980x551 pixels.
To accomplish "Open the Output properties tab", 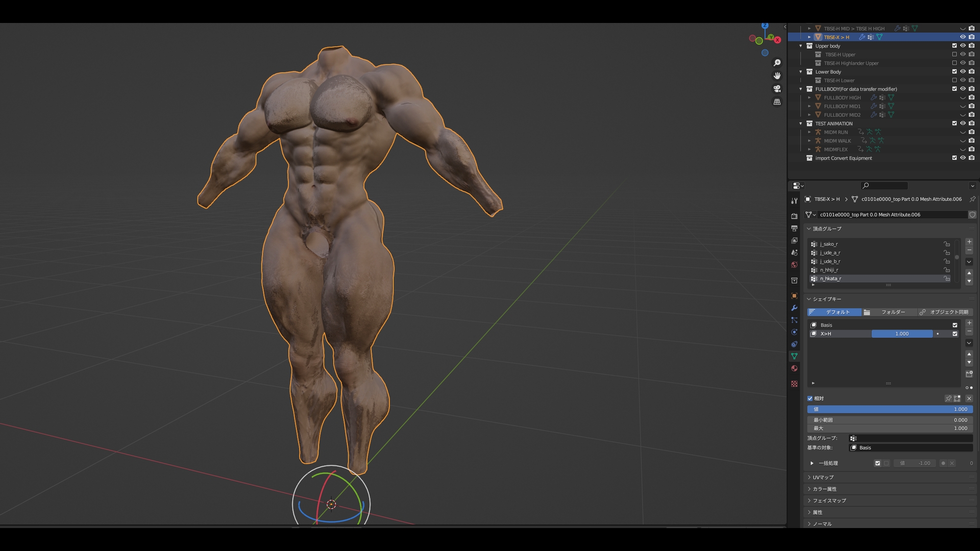I will tap(794, 229).
